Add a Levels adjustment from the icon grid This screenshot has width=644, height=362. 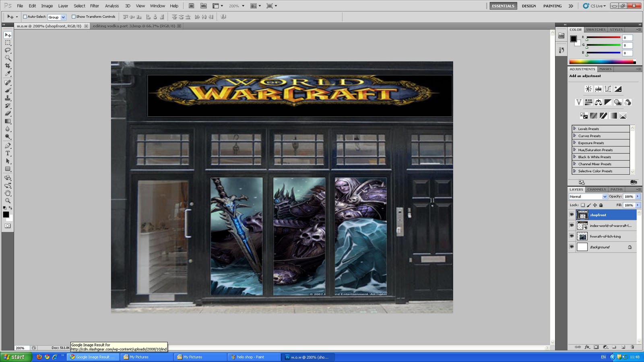[x=599, y=89]
